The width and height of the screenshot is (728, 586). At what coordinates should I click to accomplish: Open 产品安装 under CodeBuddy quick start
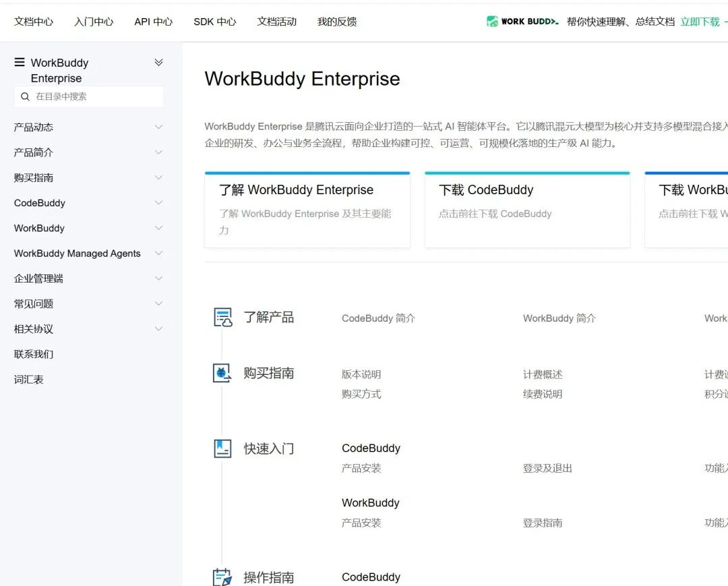click(361, 468)
